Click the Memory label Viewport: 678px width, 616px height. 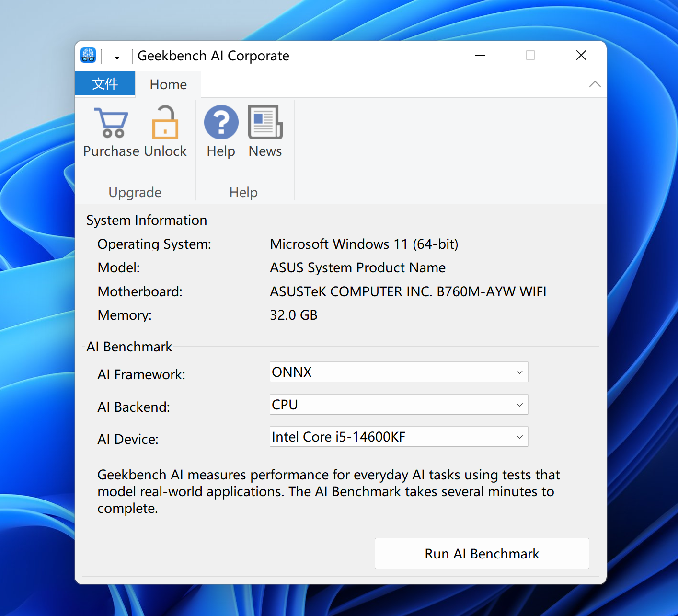[125, 315]
